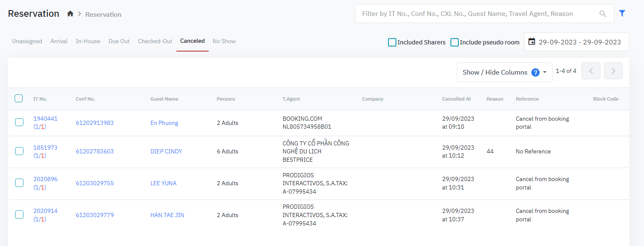
Task: Select the checkbox for HAN TAE JIN
Action: [19, 215]
